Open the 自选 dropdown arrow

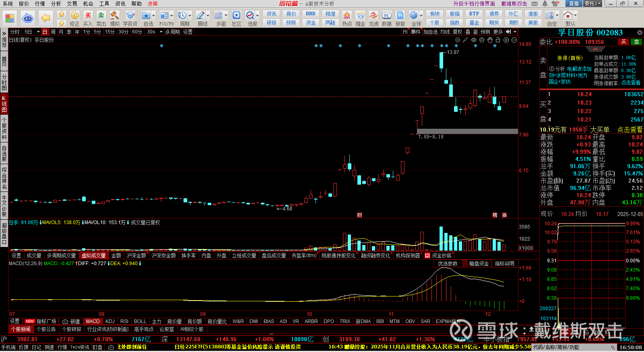153,16
